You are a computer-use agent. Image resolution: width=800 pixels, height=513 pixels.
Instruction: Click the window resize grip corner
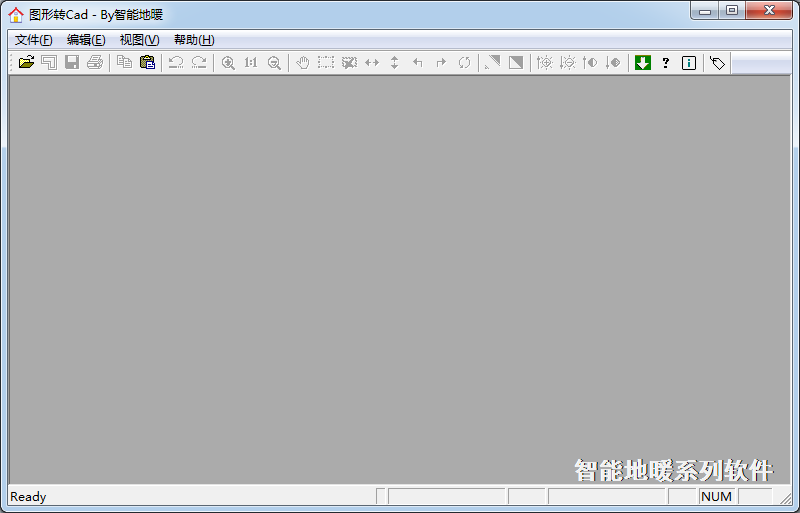click(786, 498)
